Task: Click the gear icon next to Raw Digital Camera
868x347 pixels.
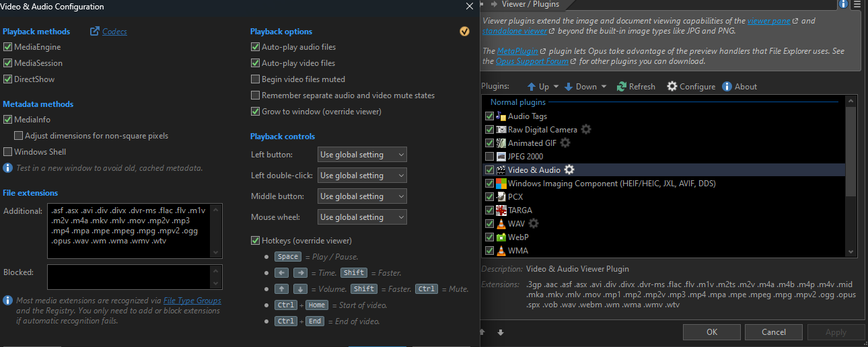Action: tap(586, 130)
